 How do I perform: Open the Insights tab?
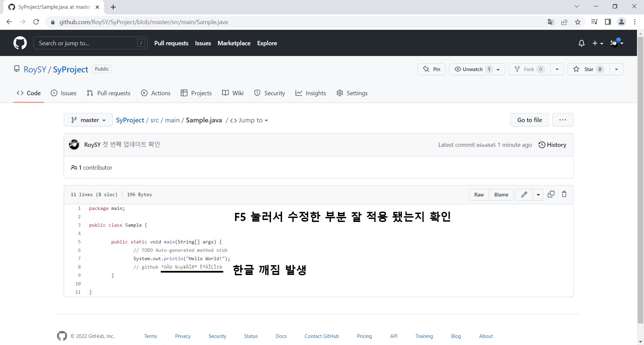point(311,93)
